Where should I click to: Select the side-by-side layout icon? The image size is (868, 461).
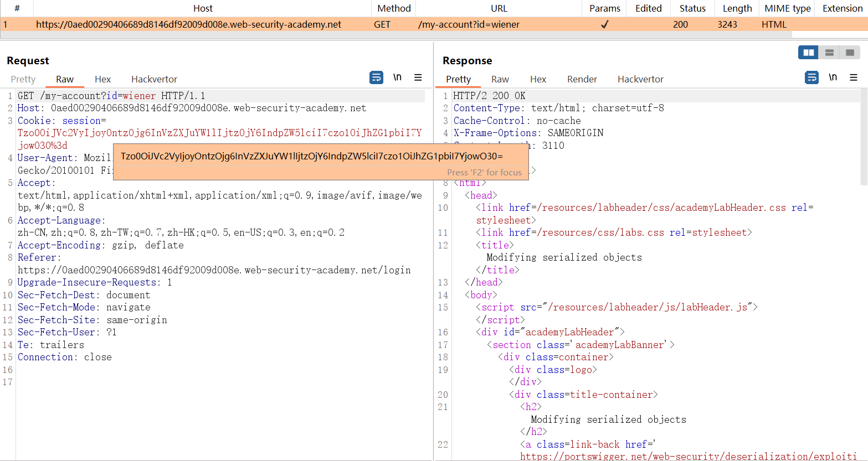click(x=809, y=53)
